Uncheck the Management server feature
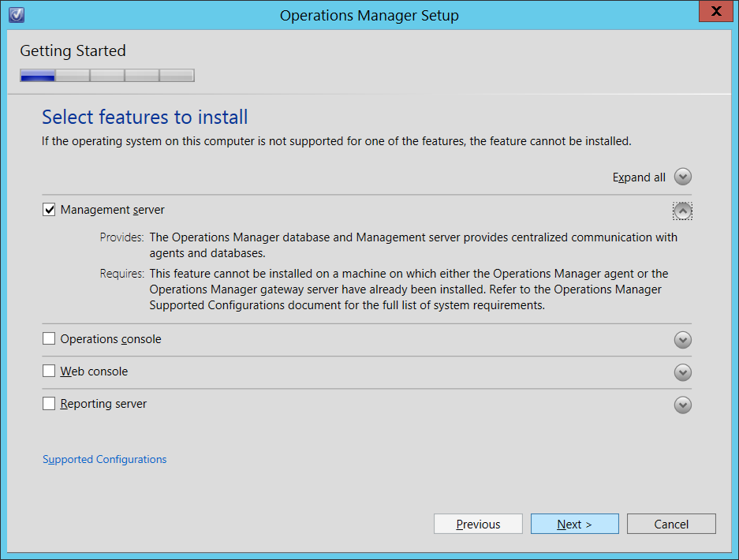The image size is (739, 560). pos(49,210)
